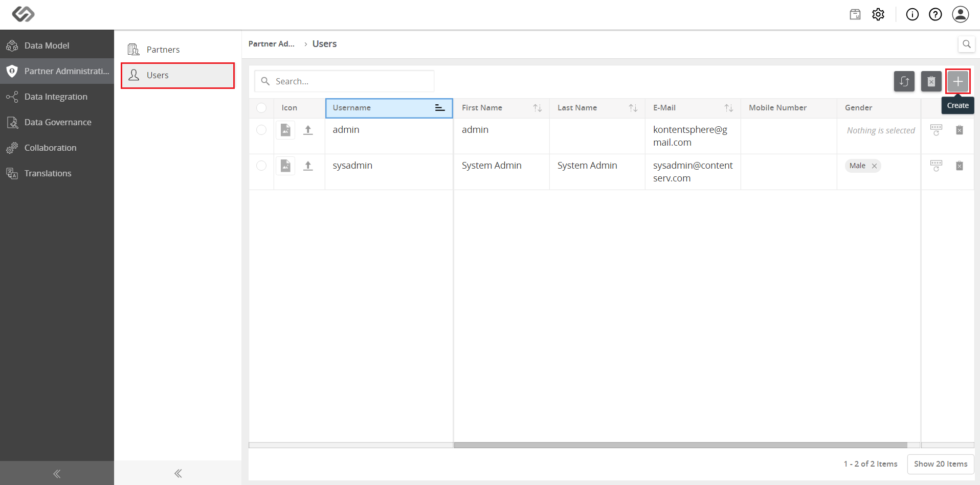Viewport: 980px width, 485px height.
Task: Click the 1 - 2 of 2 Items text
Action: tap(871, 464)
